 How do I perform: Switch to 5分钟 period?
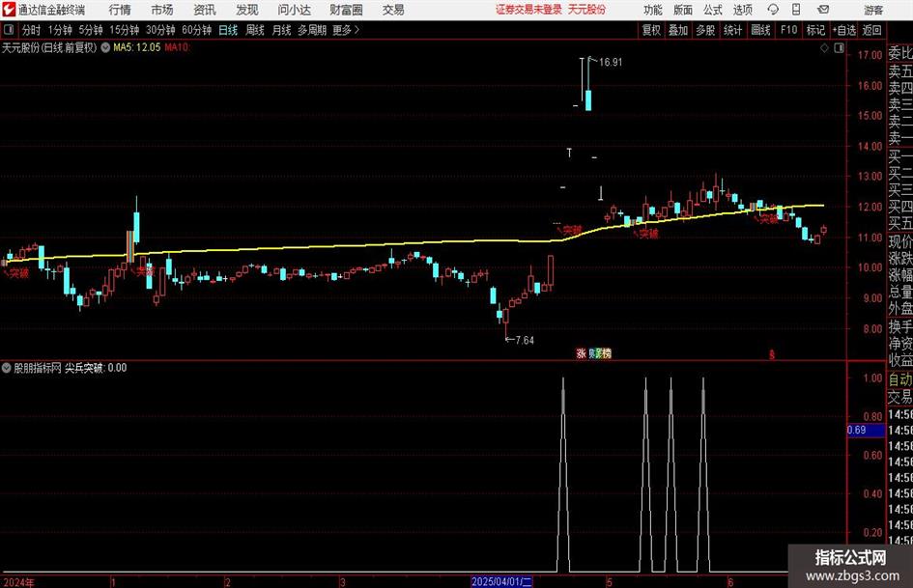tap(91, 30)
